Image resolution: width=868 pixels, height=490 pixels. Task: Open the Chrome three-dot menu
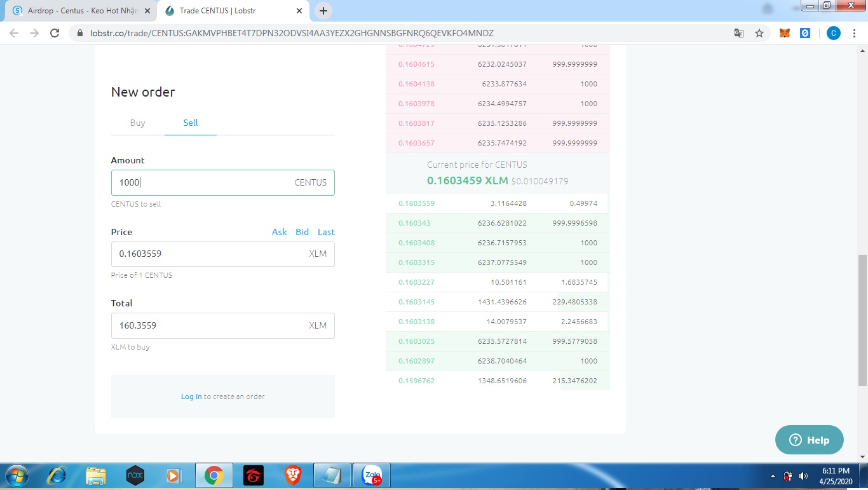pos(855,33)
